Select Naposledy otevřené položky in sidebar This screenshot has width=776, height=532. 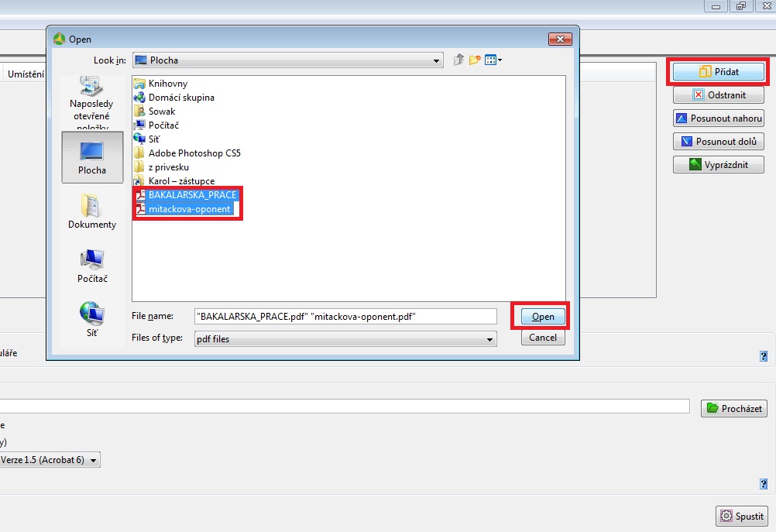(x=91, y=104)
